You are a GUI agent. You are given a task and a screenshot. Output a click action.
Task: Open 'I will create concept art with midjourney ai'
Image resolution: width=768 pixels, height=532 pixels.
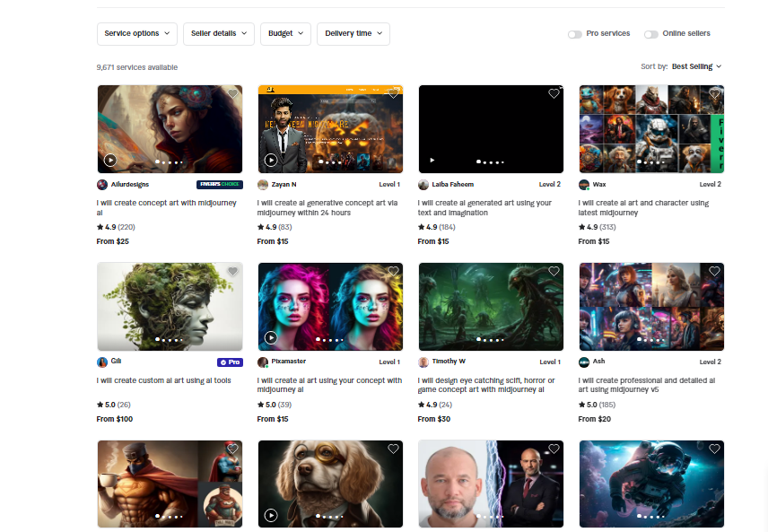[167, 208]
